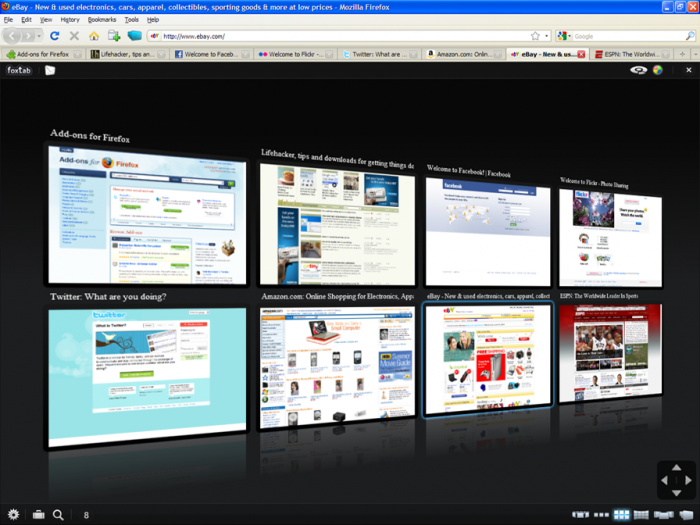The height and width of the screenshot is (525, 700).
Task: Open the Bookmarks menu
Action: [102, 20]
